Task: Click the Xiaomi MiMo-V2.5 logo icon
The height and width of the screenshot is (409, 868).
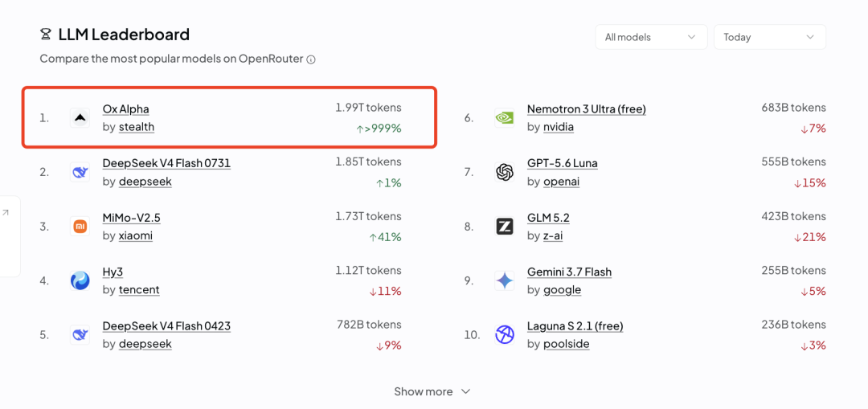Action: tap(80, 227)
